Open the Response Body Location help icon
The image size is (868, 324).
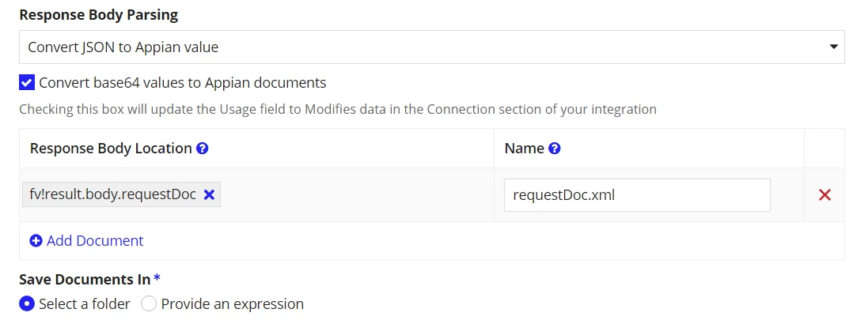203,149
